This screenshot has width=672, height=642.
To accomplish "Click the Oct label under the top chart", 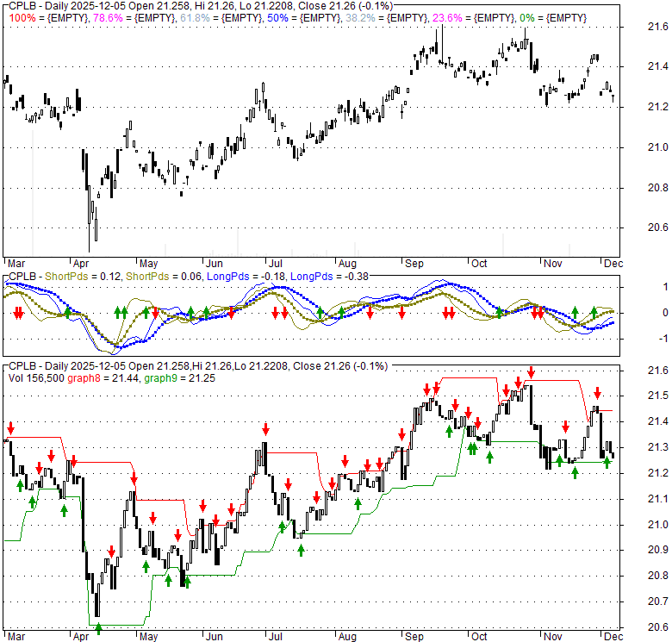I will point(479,264).
